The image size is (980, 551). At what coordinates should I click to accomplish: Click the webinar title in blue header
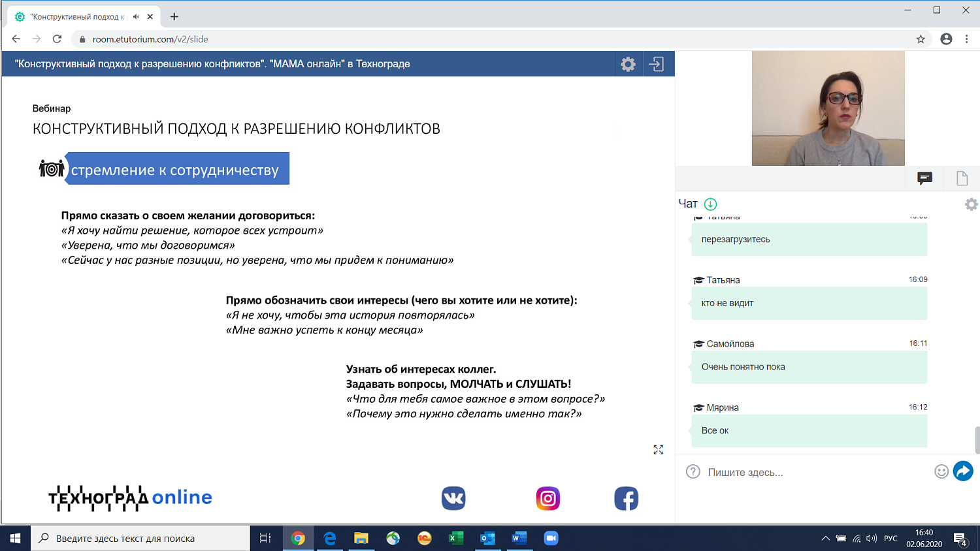pos(212,64)
